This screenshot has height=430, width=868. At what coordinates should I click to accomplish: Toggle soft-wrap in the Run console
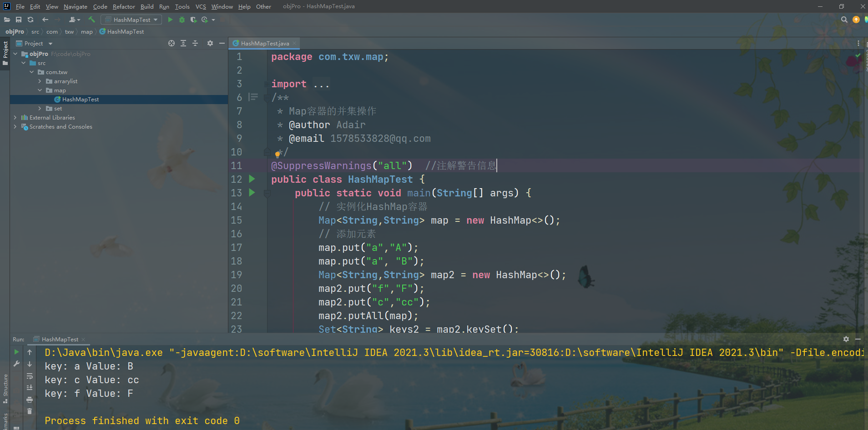30,376
